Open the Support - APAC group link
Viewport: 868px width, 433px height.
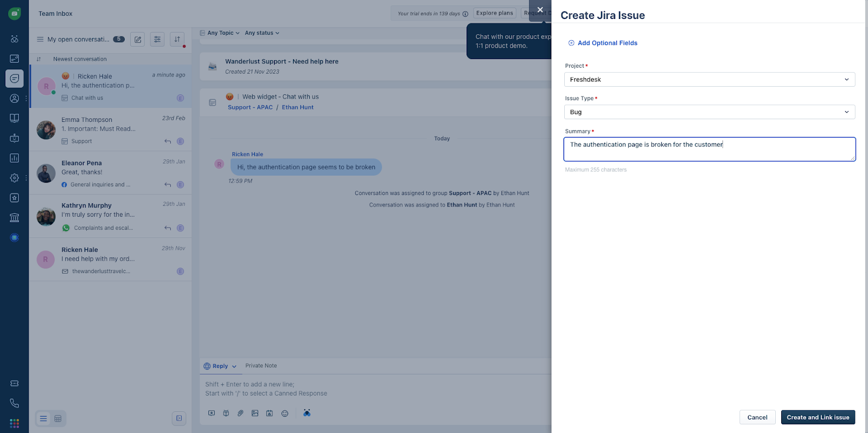click(250, 107)
